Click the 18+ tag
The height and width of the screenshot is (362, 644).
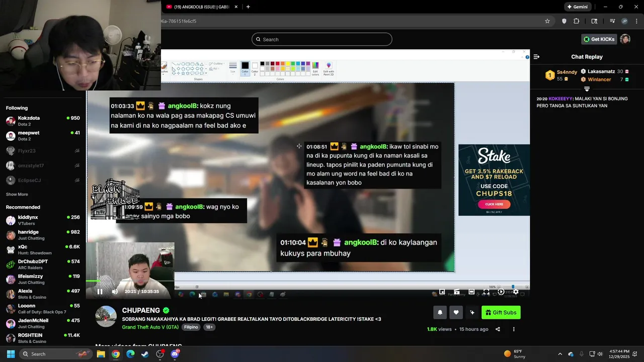click(x=209, y=327)
